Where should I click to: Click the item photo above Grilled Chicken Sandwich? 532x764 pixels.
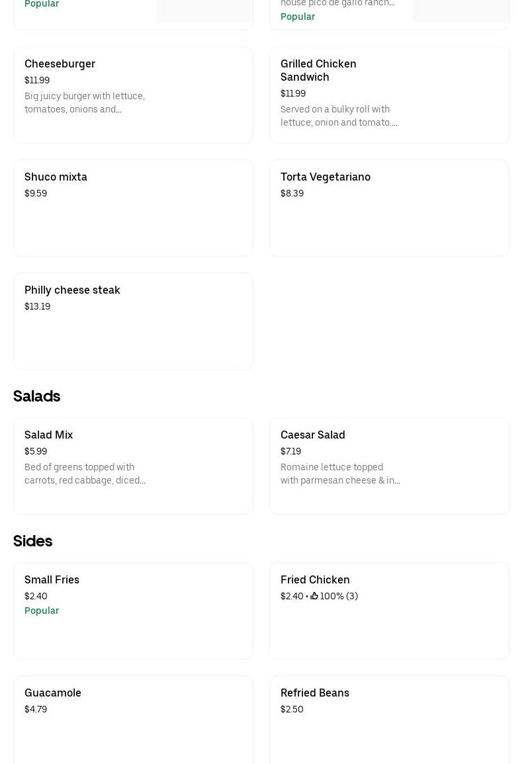point(461,11)
